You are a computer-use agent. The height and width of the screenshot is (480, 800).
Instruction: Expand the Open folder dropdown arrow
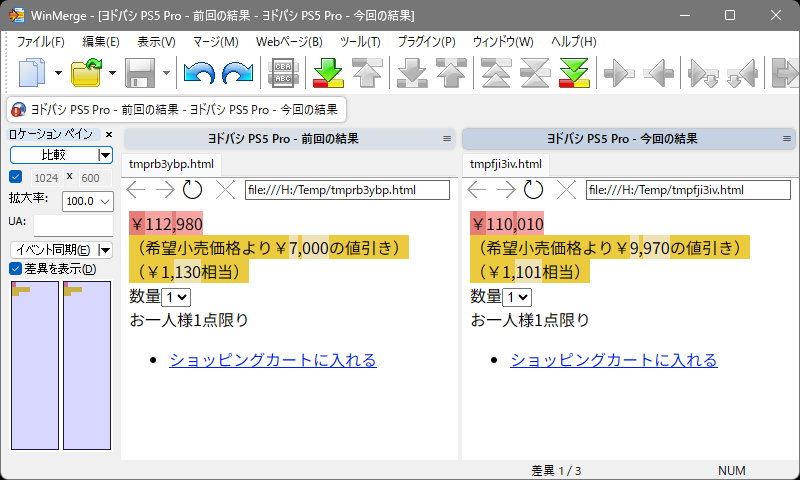[x=112, y=73]
